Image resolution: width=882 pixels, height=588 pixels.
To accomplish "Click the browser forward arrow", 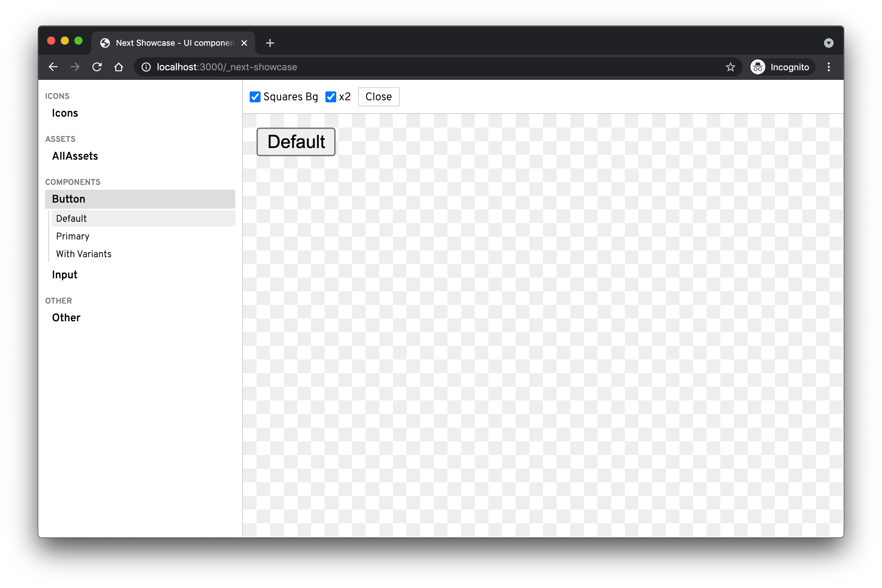I will point(75,67).
